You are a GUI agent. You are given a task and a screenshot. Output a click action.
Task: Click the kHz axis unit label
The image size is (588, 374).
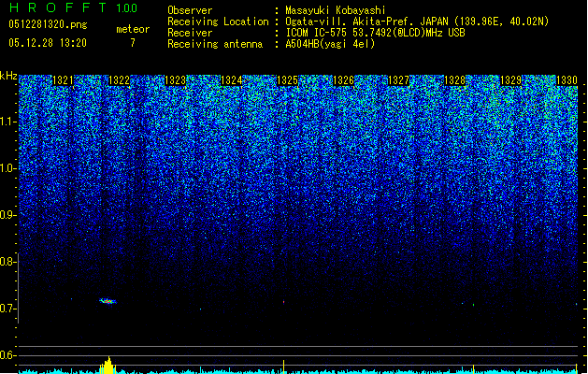8,76
